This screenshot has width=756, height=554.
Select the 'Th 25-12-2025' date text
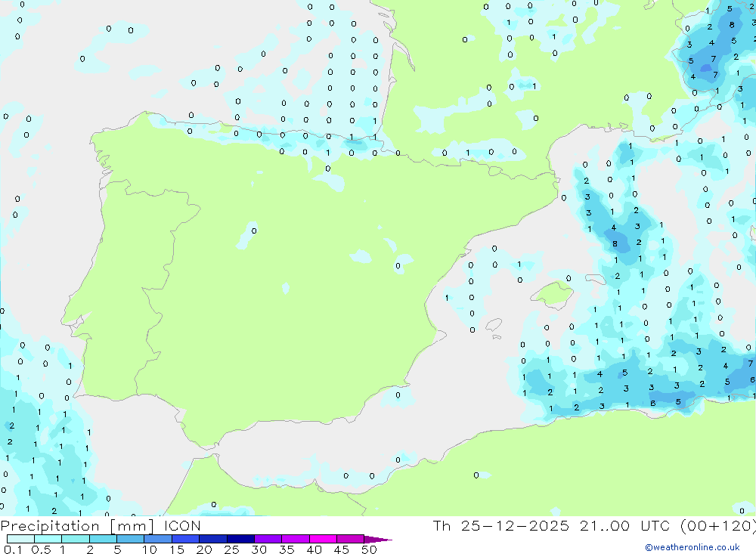[x=501, y=525]
